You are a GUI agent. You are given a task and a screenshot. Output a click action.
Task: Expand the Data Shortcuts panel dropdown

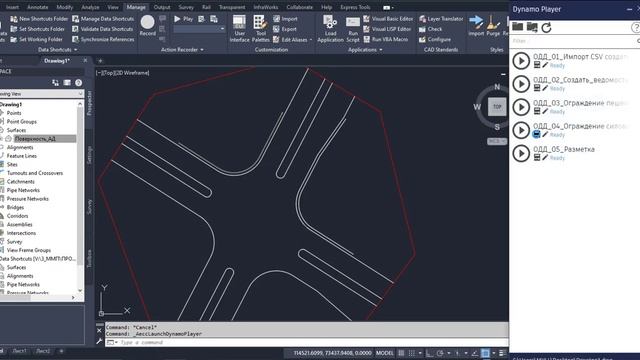76,50
